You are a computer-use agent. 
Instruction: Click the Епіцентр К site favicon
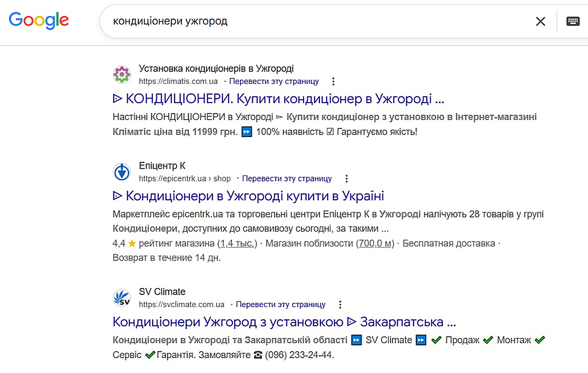[x=122, y=172]
